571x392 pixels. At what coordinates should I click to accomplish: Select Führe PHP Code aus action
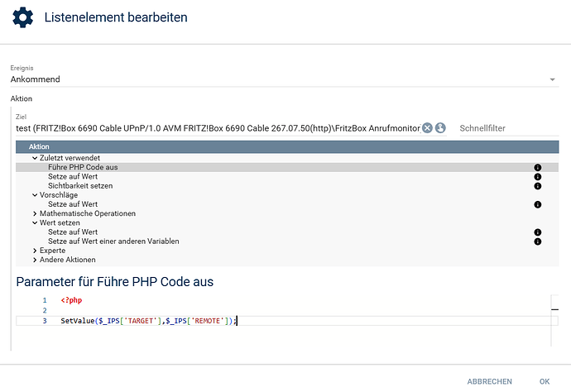click(82, 167)
